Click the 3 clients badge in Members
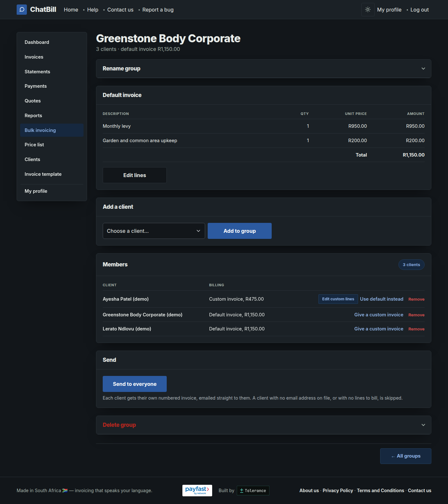 pos(412,265)
